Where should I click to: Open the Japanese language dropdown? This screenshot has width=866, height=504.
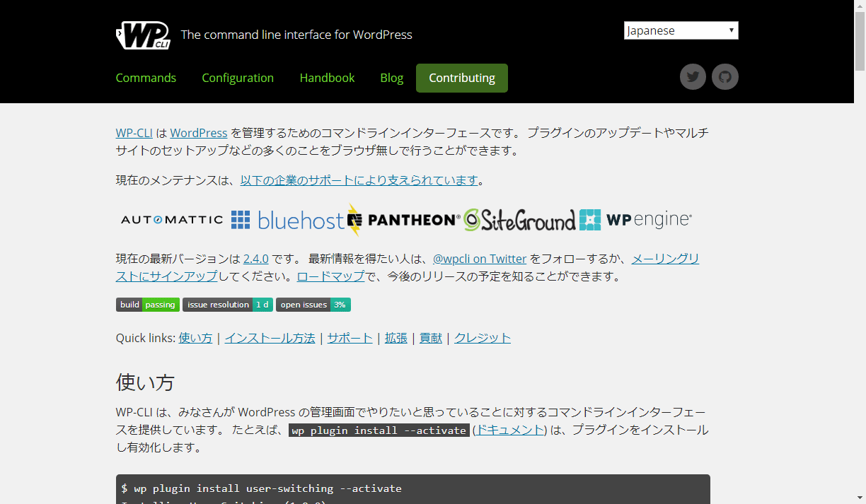681,30
